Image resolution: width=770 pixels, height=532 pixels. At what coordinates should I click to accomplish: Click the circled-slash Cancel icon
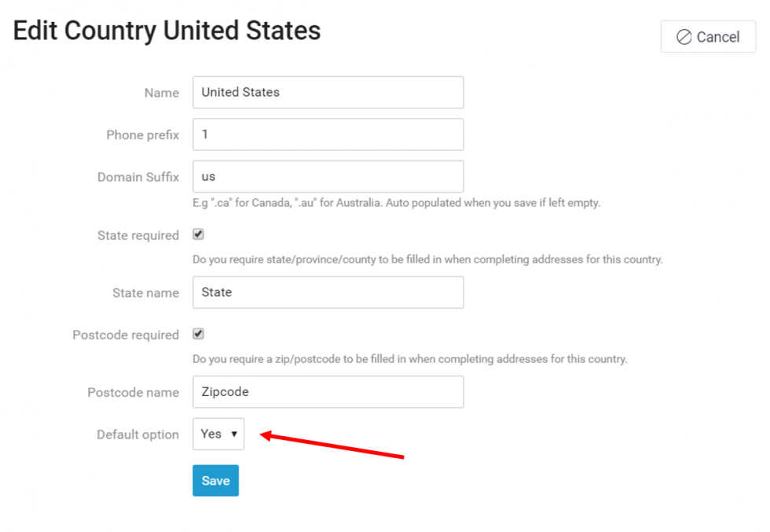(x=683, y=36)
